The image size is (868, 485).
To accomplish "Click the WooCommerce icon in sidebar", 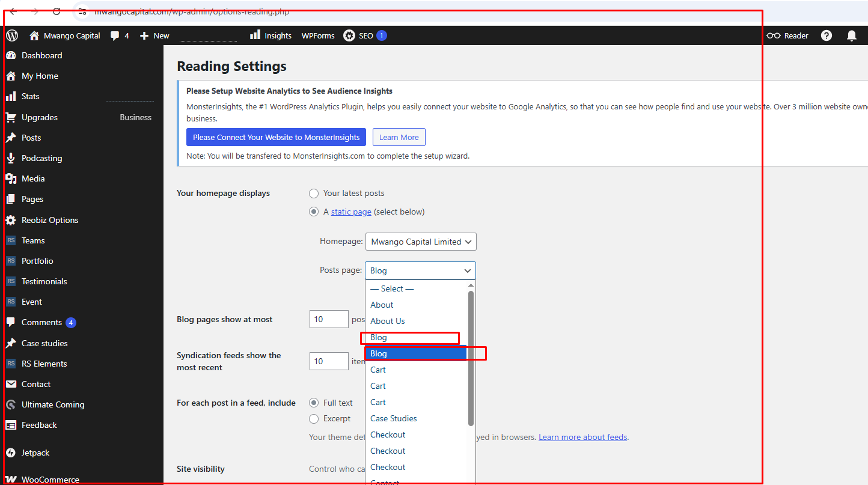I will 11,480.
